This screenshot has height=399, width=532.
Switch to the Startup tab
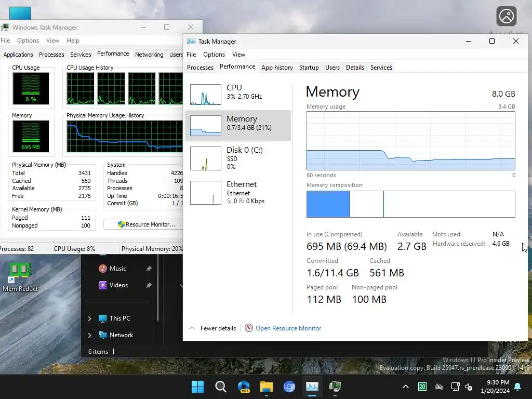pyautogui.click(x=309, y=67)
